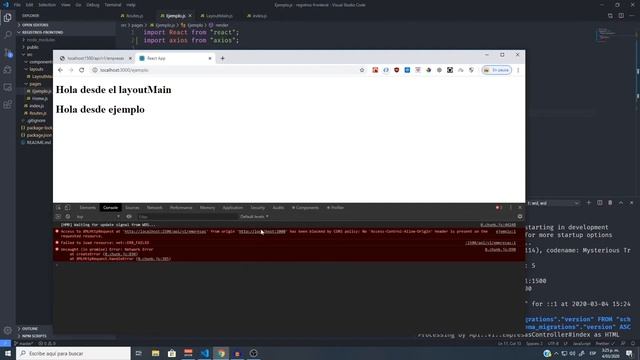Delete the terminal with the trash icon
640x360 pixels.
(x=610, y=203)
